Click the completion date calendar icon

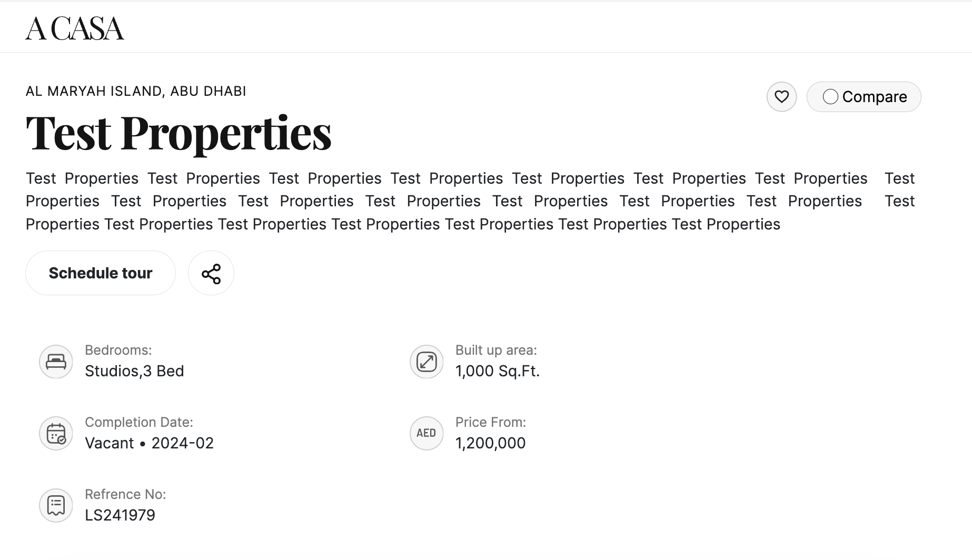tap(56, 434)
